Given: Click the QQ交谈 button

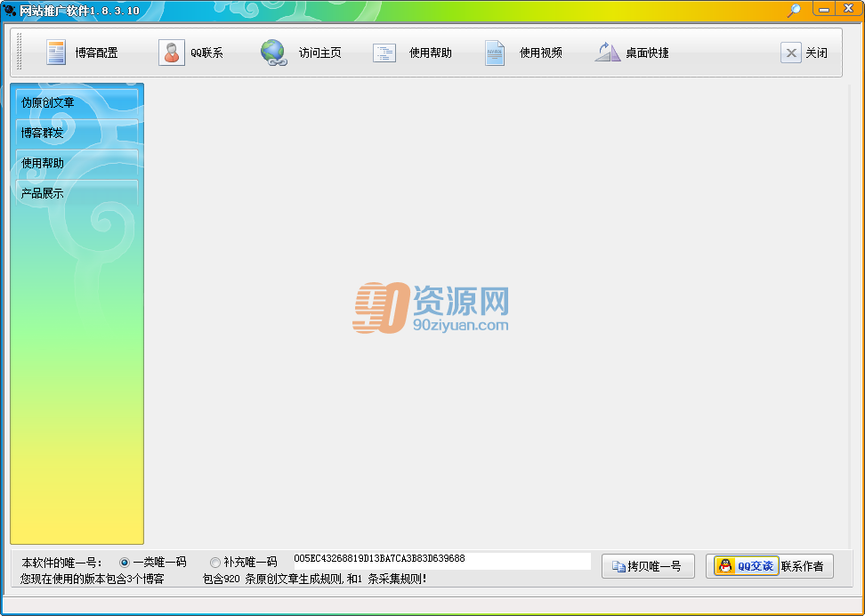Looking at the screenshot, I should click(x=747, y=566).
